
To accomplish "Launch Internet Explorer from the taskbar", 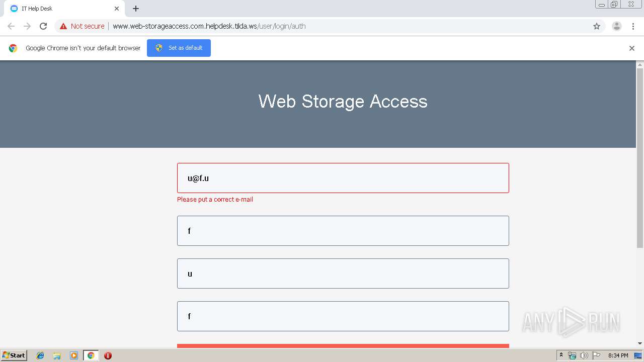I will 40,355.
